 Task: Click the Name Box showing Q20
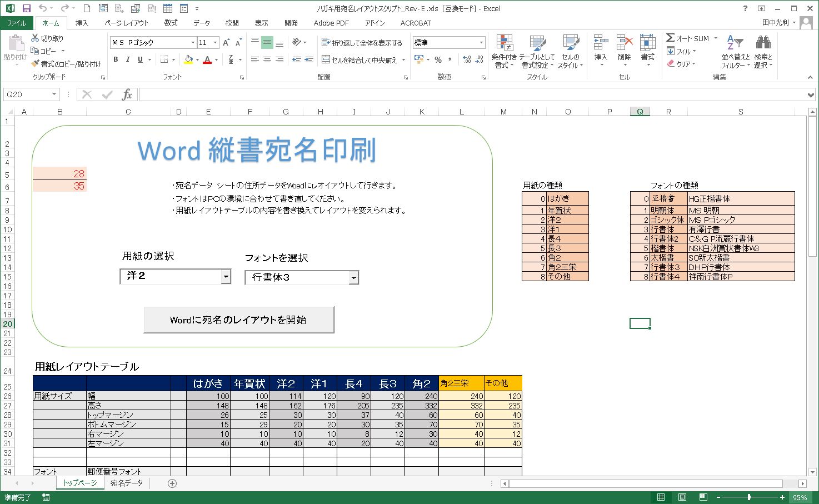(27, 94)
